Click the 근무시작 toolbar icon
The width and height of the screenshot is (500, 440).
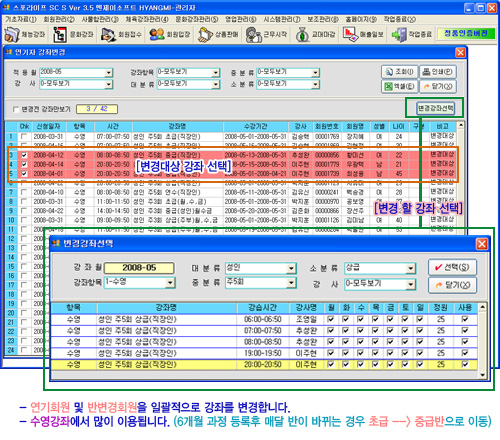click(x=267, y=34)
